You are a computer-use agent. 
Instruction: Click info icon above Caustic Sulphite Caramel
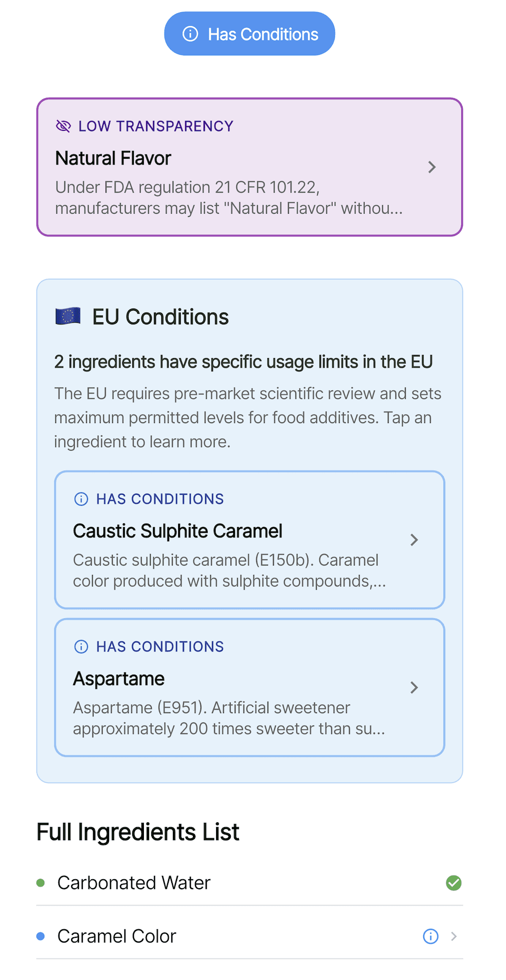click(x=81, y=499)
